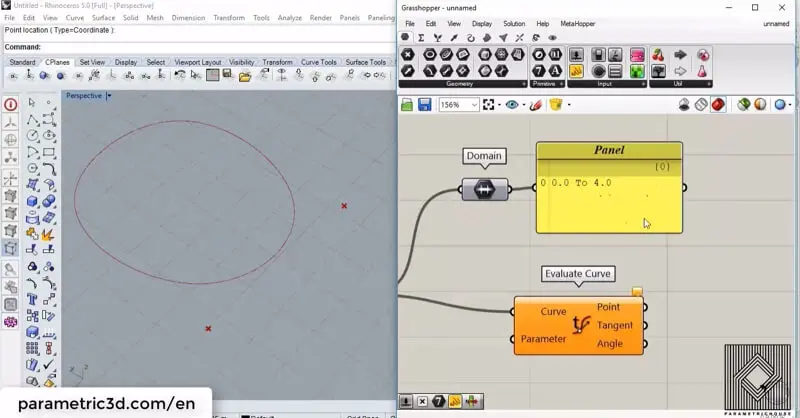Select the arrow pointer tool in Rhino sidebar
The width and height of the screenshot is (800, 418).
(x=32, y=103)
